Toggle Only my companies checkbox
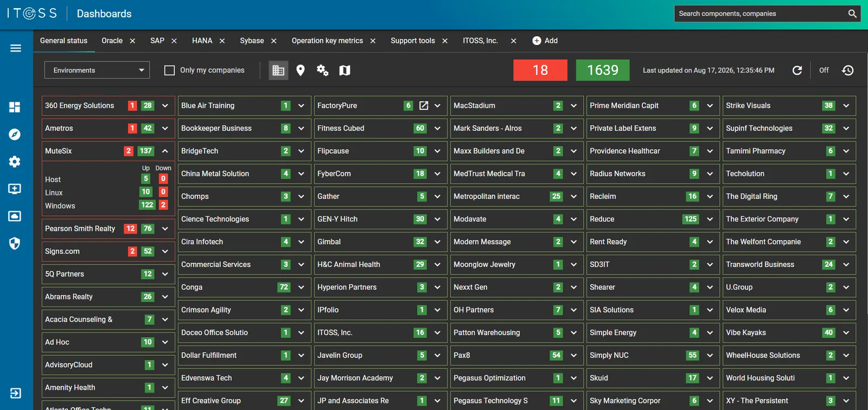868x410 pixels. pyautogui.click(x=169, y=70)
